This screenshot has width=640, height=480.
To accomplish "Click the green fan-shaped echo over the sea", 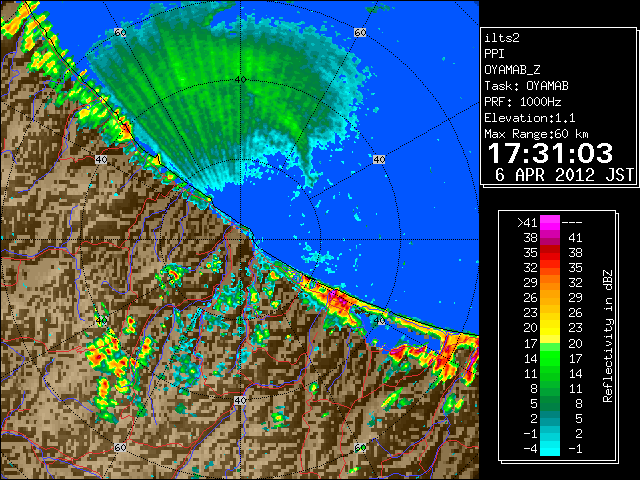I will (x=229, y=94).
